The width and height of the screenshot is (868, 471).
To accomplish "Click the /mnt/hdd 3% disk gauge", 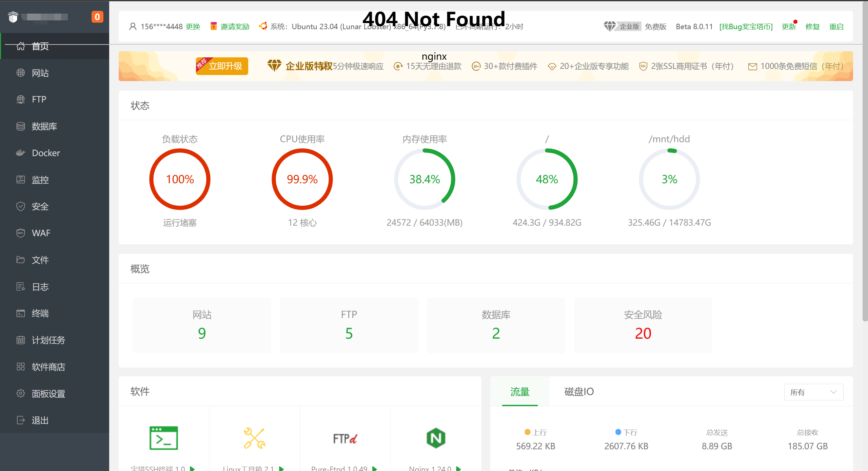I will (x=669, y=179).
